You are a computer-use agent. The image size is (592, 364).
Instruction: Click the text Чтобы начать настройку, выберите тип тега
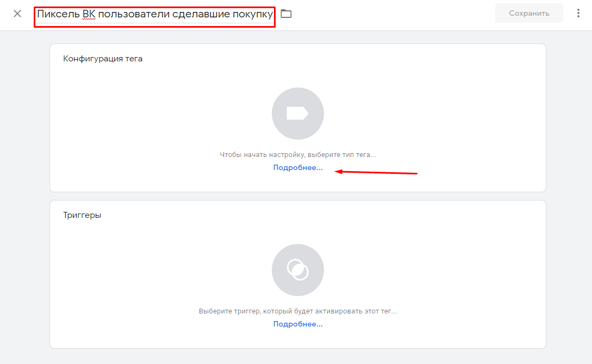[x=298, y=155]
